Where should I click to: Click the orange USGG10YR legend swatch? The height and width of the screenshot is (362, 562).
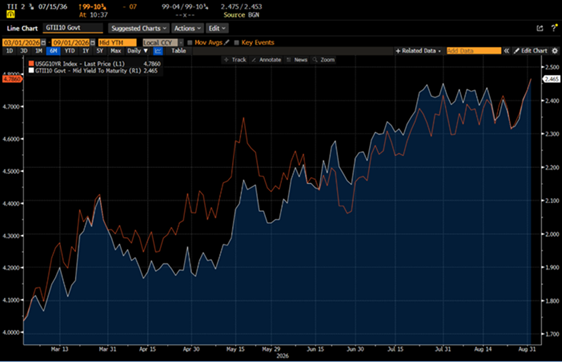coord(31,64)
